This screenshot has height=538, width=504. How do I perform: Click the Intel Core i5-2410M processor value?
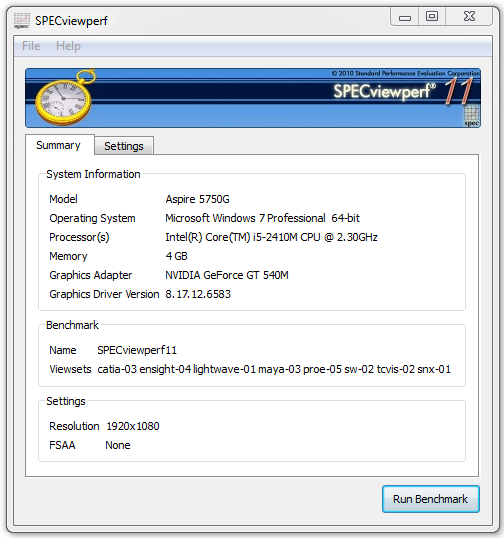(271, 237)
